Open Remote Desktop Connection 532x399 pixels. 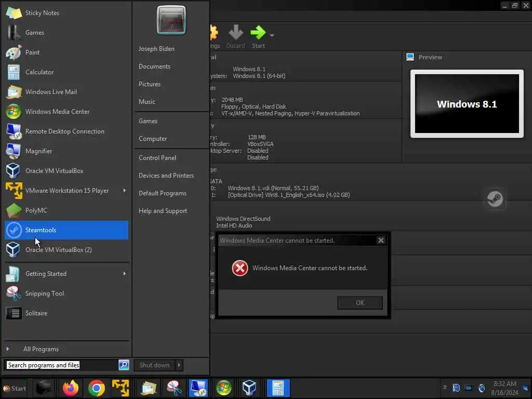pos(66,131)
